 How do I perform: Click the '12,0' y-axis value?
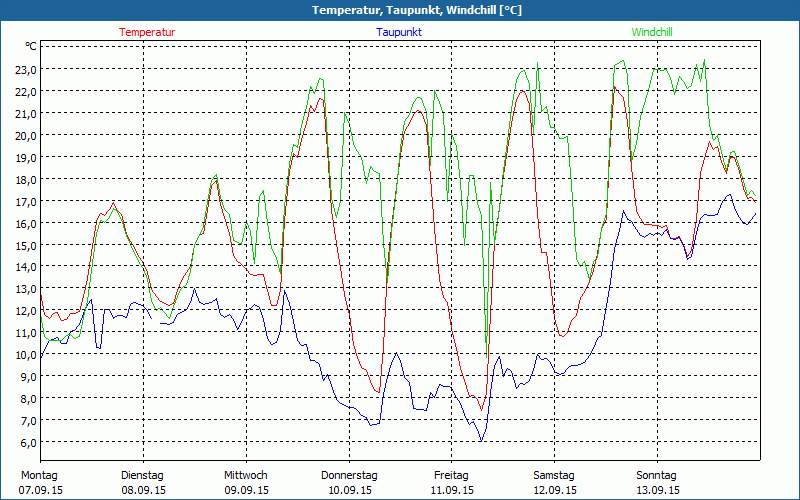tap(26, 311)
